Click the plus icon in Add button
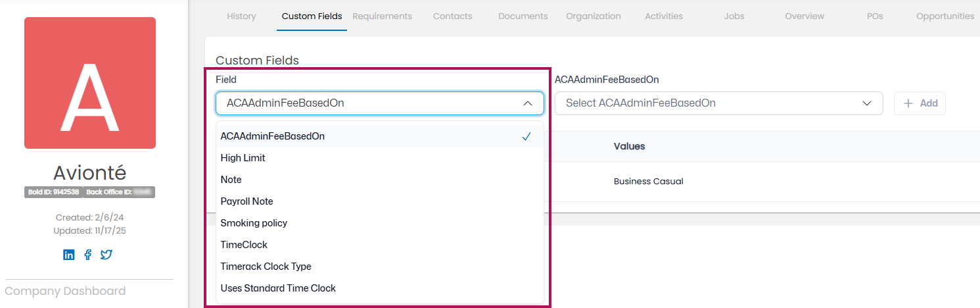This screenshot has height=308, width=980. (x=908, y=103)
